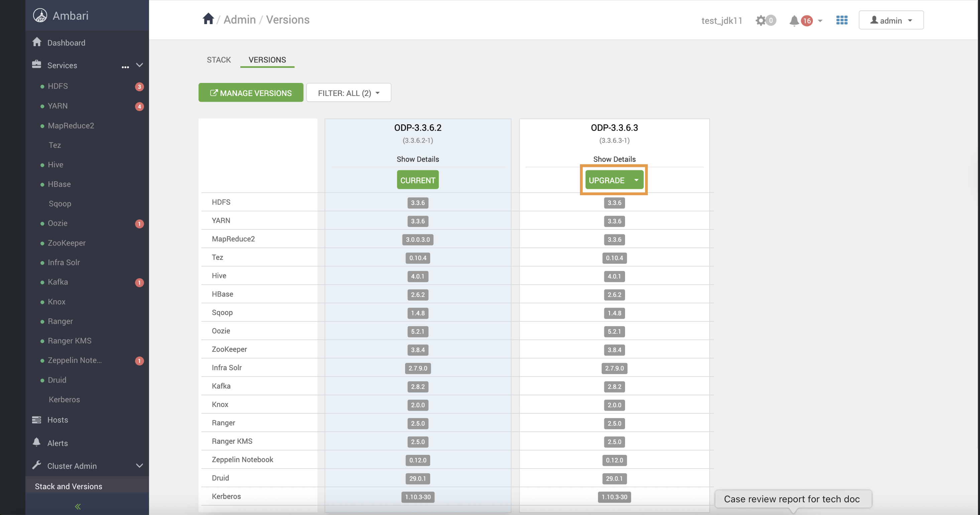Click the home breadcrumb icon
Viewport: 980px width, 515px height.
tap(208, 19)
